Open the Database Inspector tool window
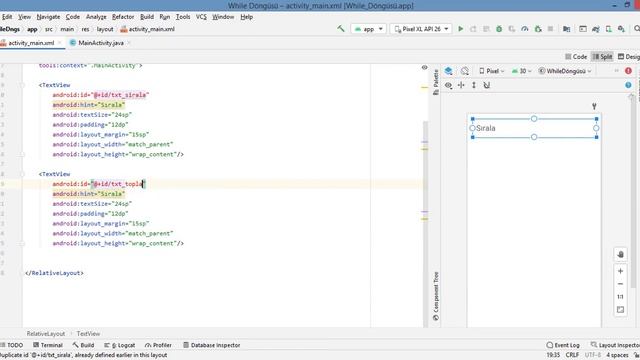The height and width of the screenshot is (360, 640). pyautogui.click(x=211, y=345)
